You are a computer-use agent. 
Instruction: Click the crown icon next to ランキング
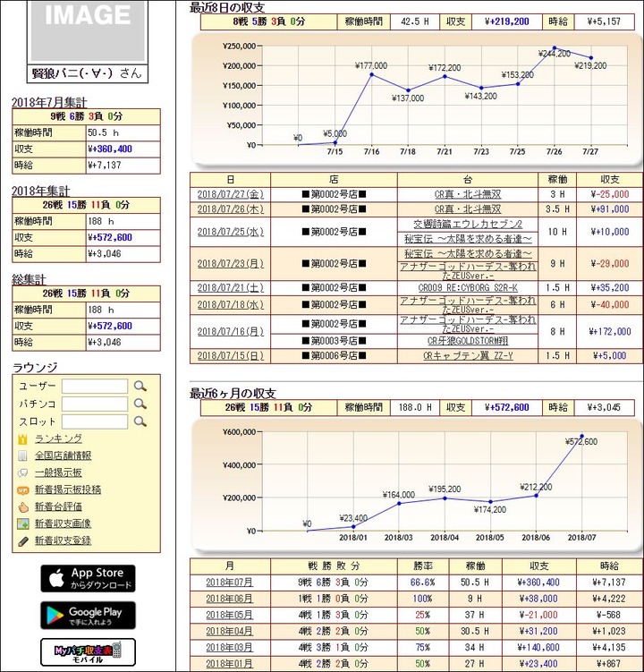click(x=22, y=438)
